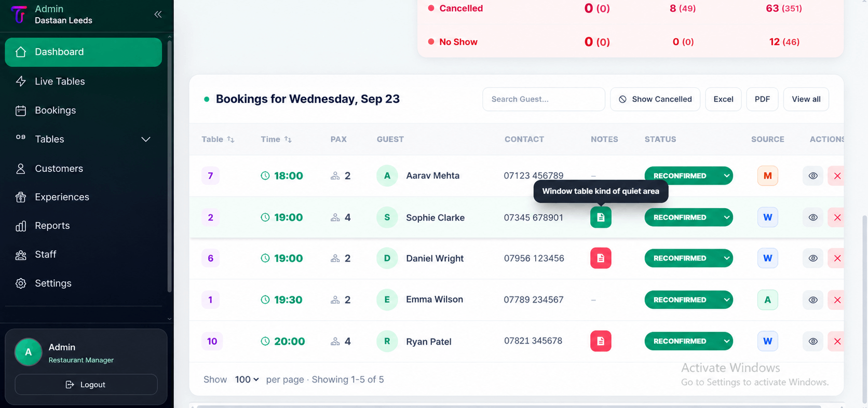868x408 pixels.
Task: Open Ryan Patel's red notes icon
Action: (601, 341)
